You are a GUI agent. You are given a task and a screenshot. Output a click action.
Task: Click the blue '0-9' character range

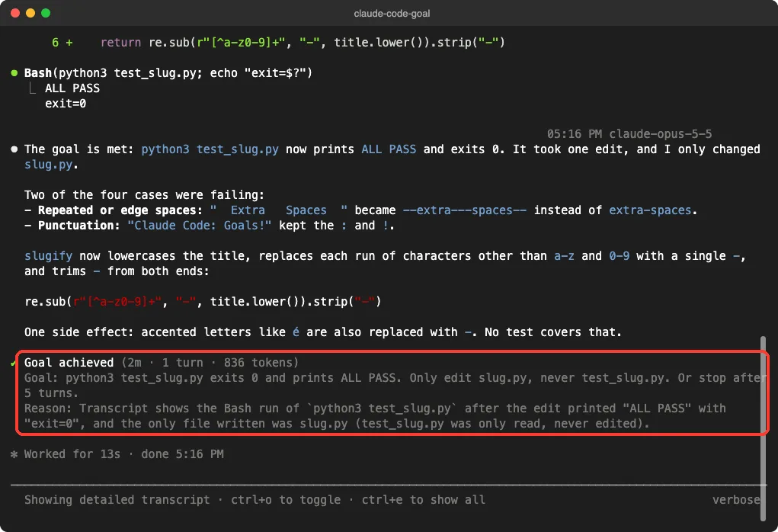pos(620,256)
